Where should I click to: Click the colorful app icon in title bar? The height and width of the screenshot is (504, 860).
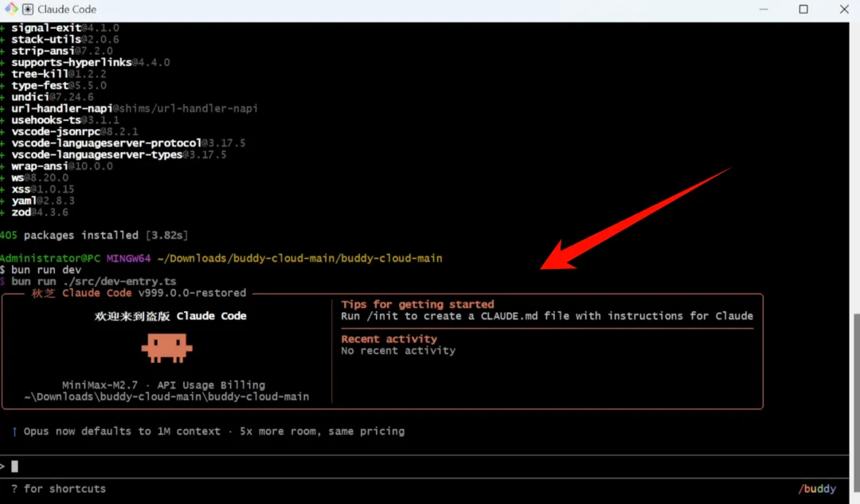pyautogui.click(x=11, y=9)
